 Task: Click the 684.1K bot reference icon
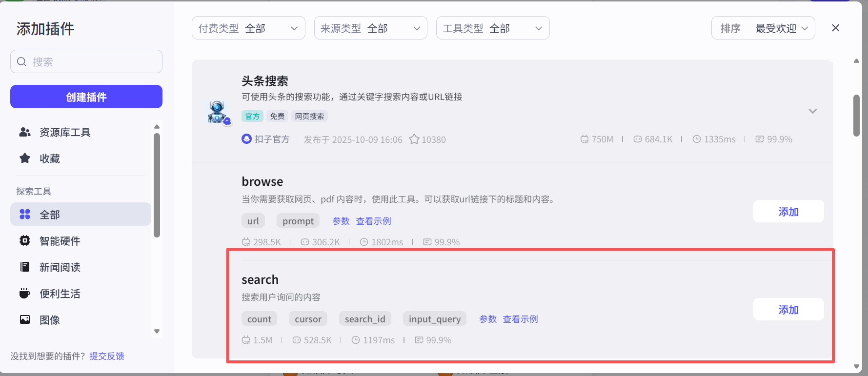[638, 139]
